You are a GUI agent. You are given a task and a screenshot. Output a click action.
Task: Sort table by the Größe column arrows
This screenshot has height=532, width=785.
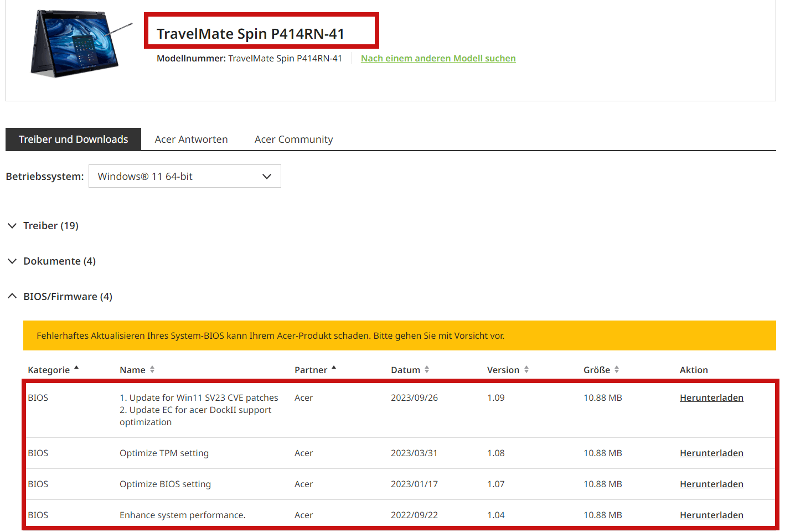(x=617, y=370)
